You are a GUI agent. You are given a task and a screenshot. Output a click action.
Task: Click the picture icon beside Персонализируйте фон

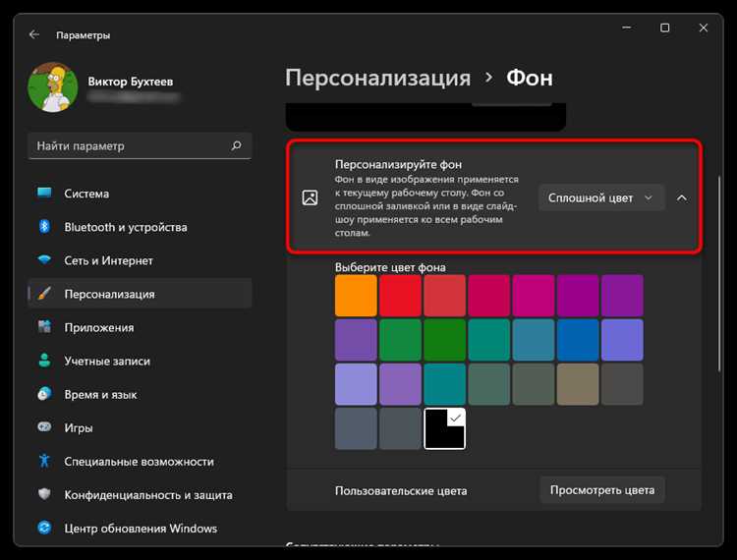[x=310, y=197]
